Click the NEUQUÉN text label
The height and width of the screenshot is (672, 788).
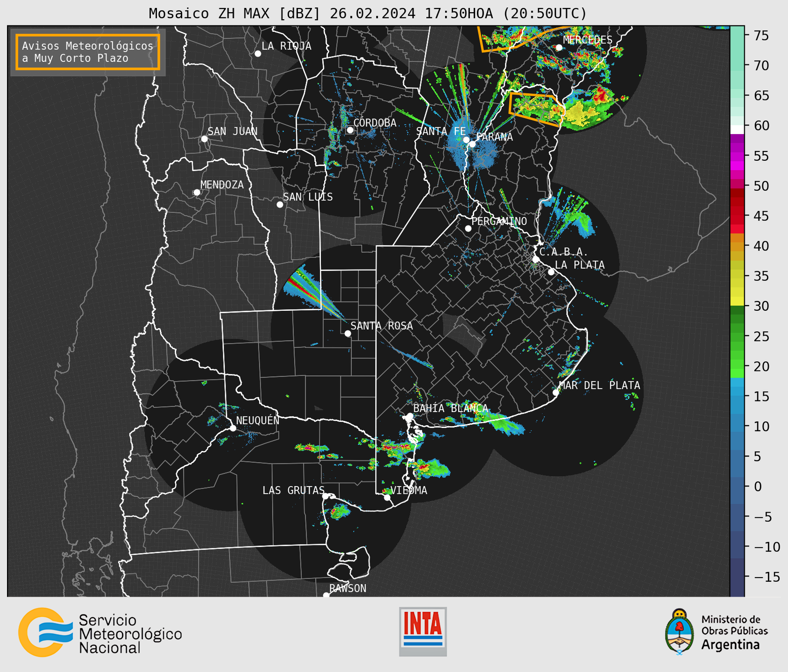(257, 421)
